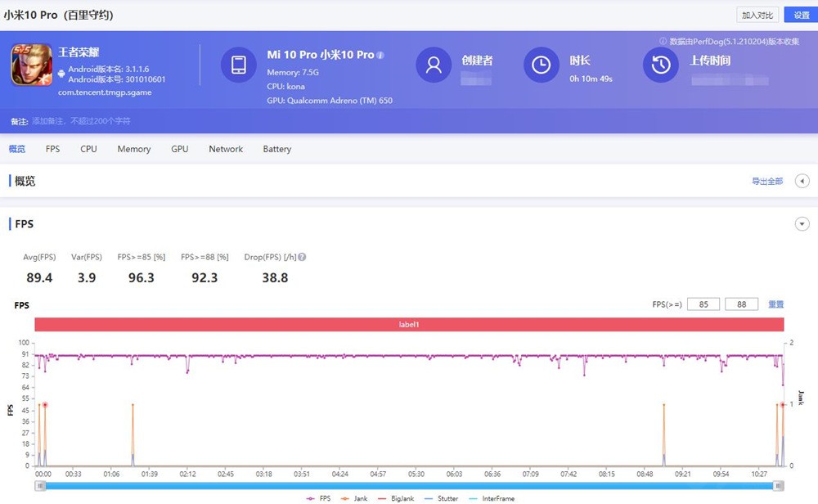The image size is (818, 504).
Task: Click the 备注 note input field
Action: coord(81,121)
